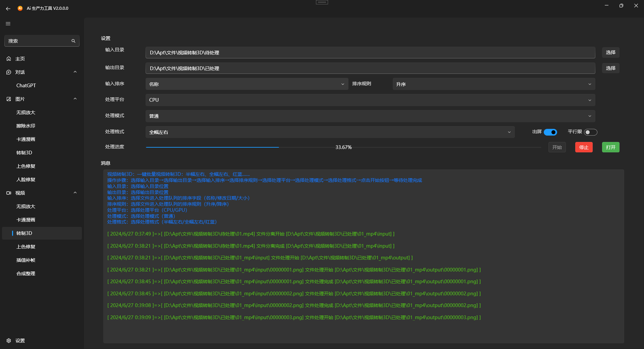Screen dimensions: 644x349
Task: Click the back arrow icon
Action: click(8, 8)
